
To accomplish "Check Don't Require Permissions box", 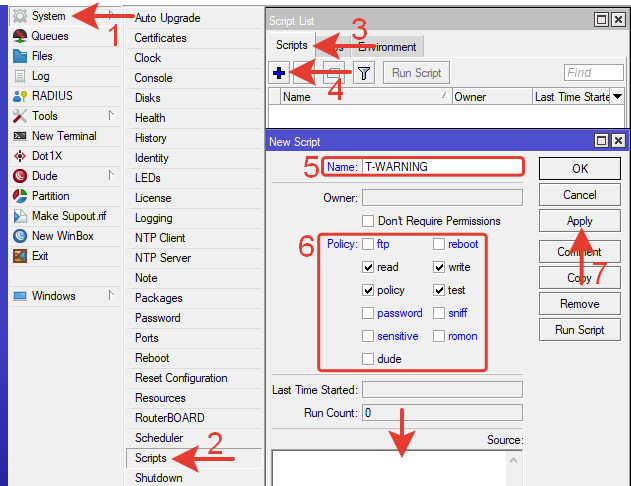I will click(368, 221).
